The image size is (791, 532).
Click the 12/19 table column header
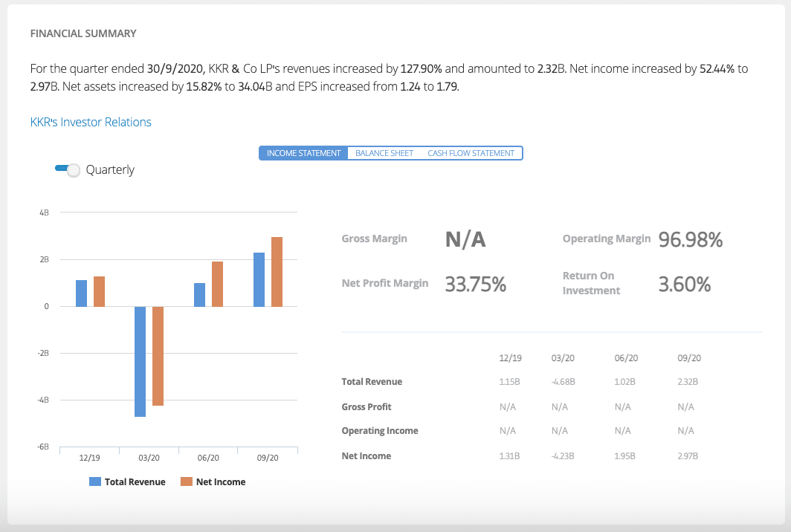click(x=510, y=358)
